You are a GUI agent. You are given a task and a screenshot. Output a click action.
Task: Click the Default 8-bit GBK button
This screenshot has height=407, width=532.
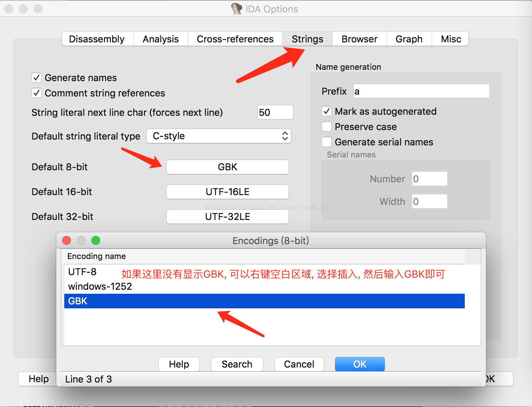[228, 167]
